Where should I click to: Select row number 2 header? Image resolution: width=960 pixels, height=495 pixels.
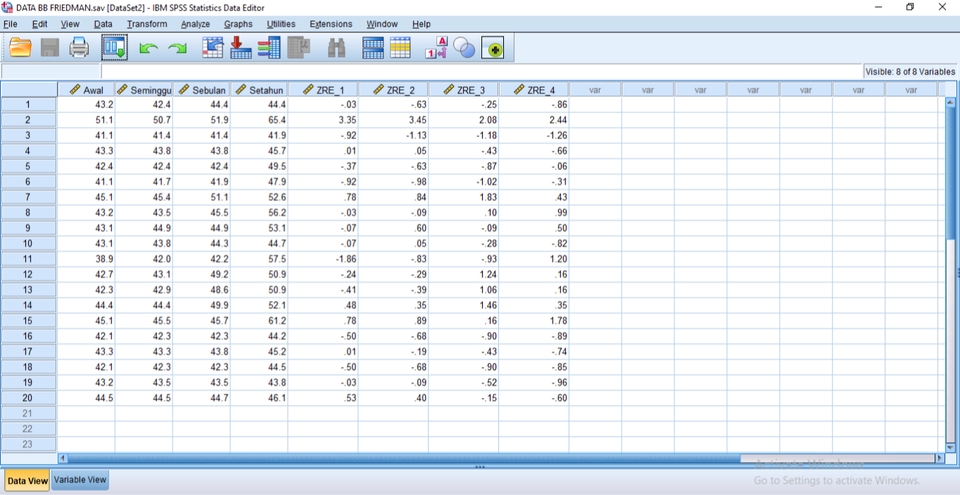28,120
